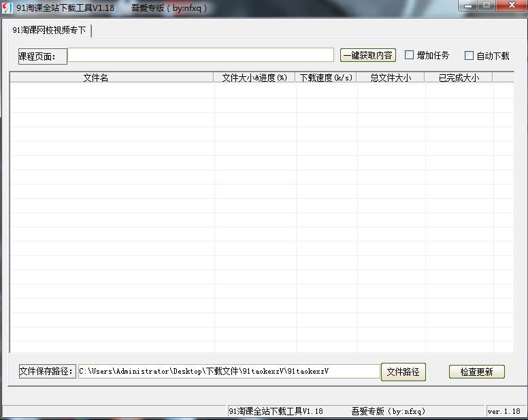Click the 总文件大小 column header

tap(391, 78)
